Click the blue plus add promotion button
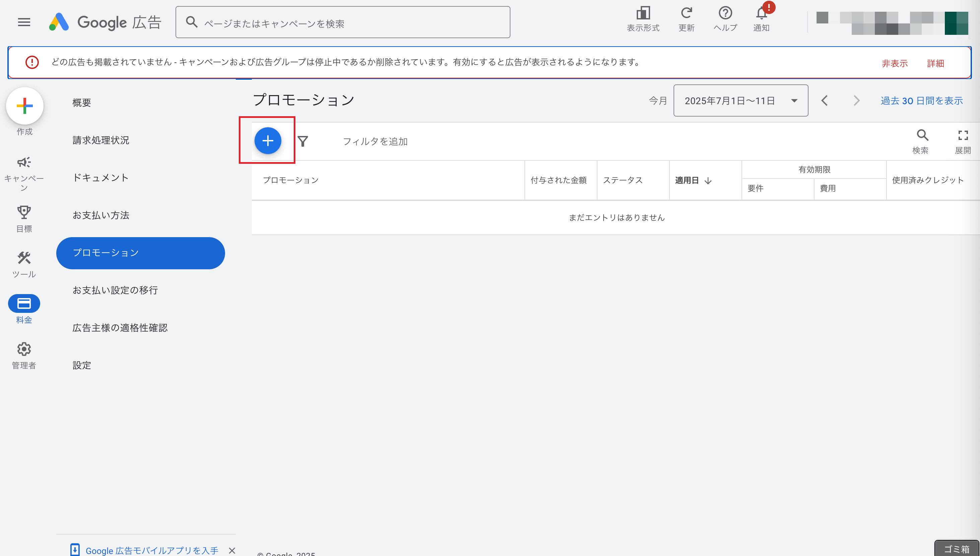980x556 pixels. (268, 141)
